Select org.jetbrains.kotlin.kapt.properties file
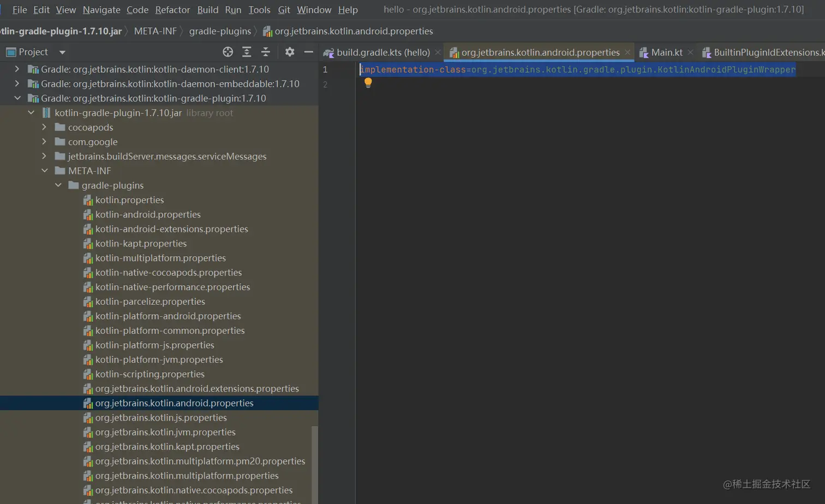The image size is (825, 504). [167, 447]
